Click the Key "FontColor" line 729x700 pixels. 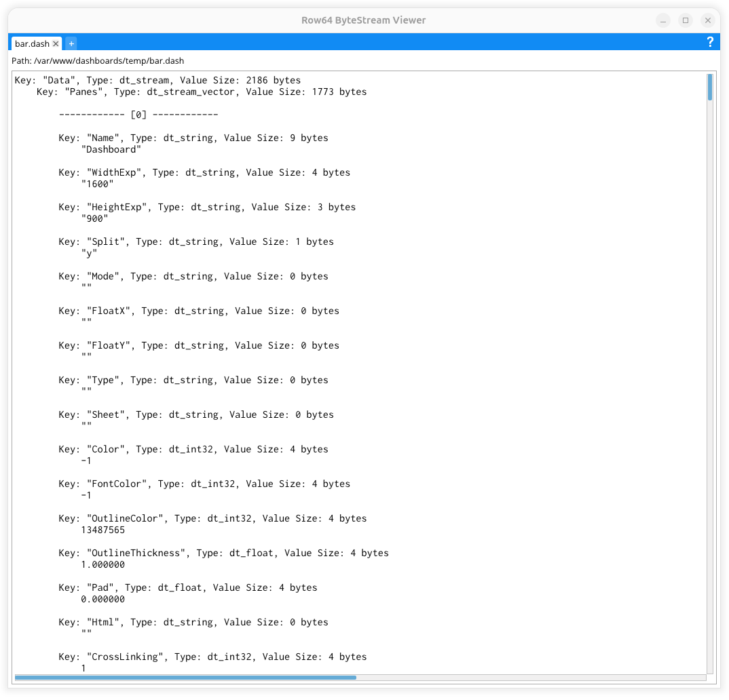click(204, 484)
